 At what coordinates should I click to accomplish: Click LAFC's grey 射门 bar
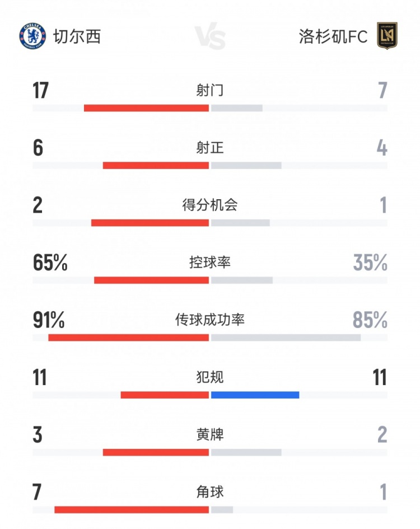click(x=237, y=108)
